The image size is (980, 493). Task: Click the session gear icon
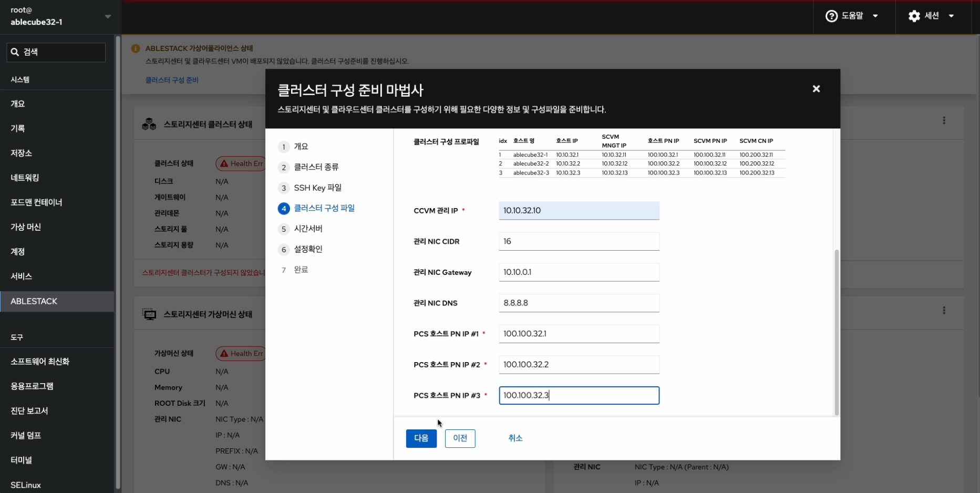(x=914, y=16)
